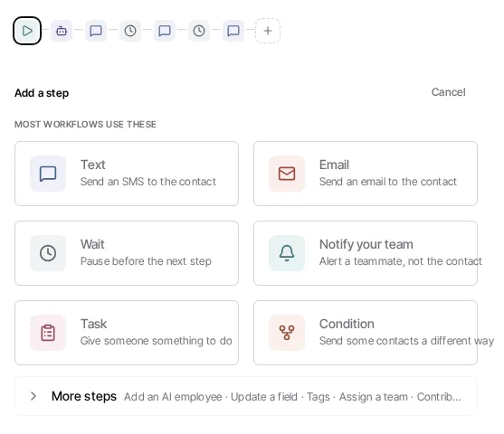
Task: Click the Condition branch icon
Action: (x=287, y=333)
